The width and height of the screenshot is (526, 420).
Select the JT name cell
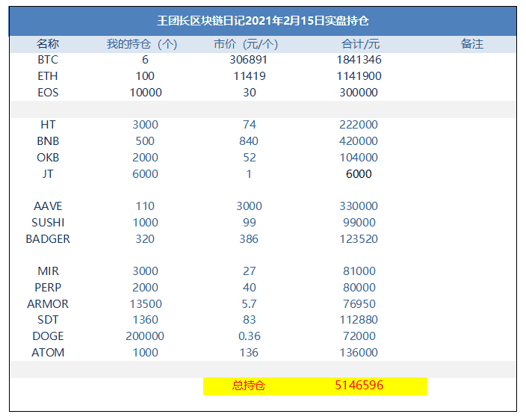coord(48,174)
